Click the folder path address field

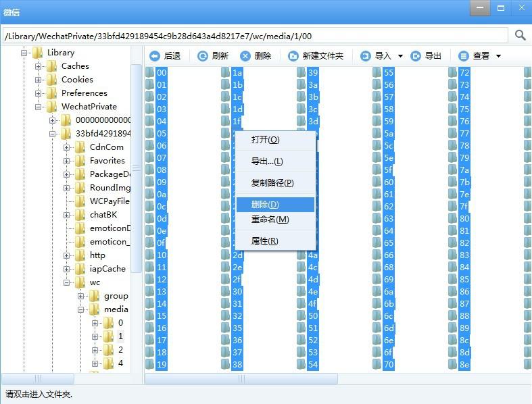click(x=254, y=36)
